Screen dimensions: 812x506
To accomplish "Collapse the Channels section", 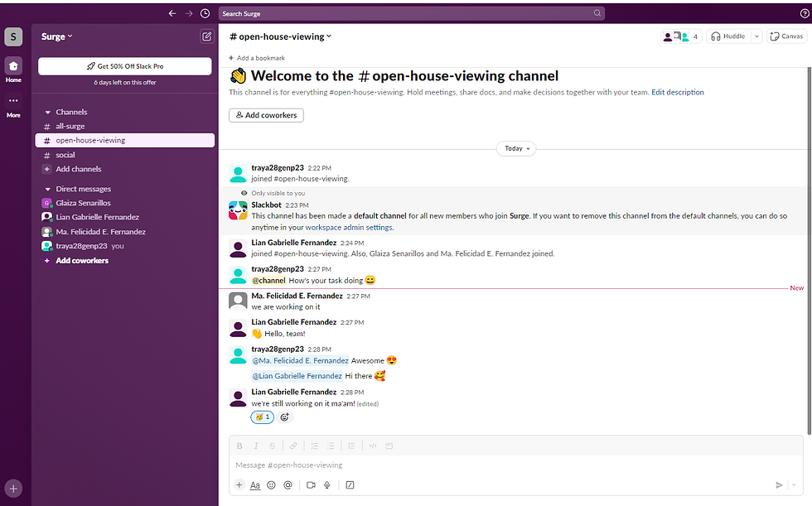I will pyautogui.click(x=48, y=113).
